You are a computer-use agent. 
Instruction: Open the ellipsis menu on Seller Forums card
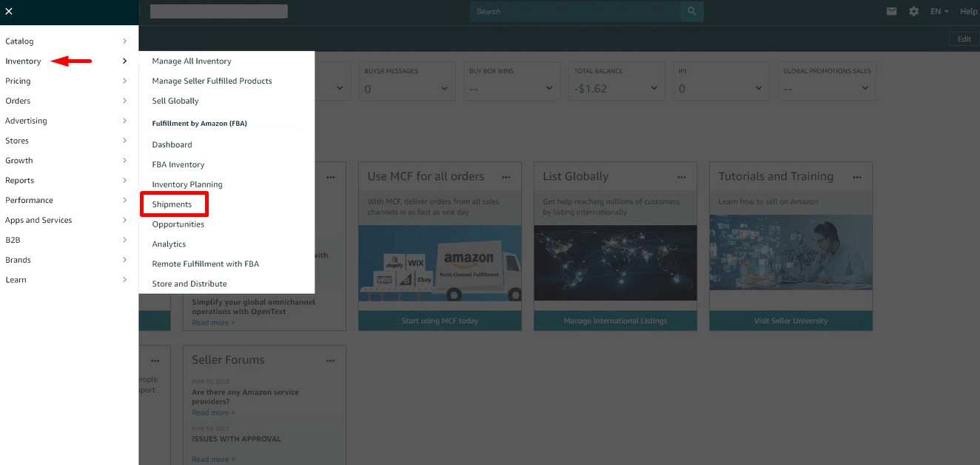click(330, 361)
